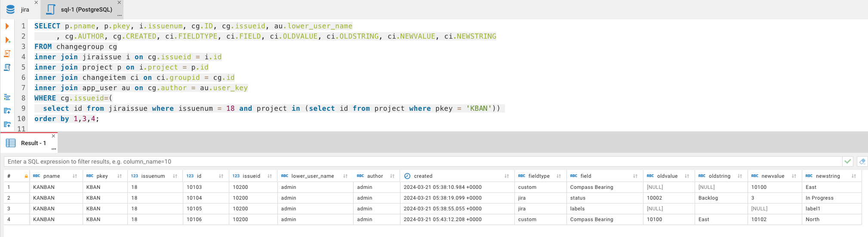Click the '10105' id cell

(206, 209)
